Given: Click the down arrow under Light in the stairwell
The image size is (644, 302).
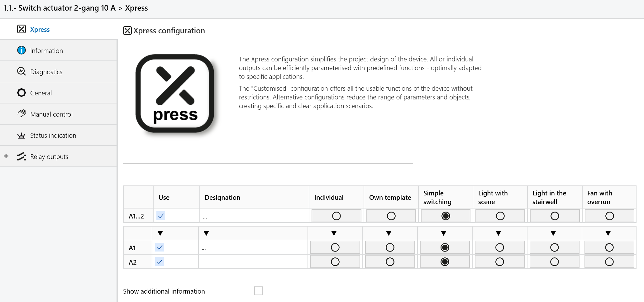Looking at the screenshot, I should point(553,233).
